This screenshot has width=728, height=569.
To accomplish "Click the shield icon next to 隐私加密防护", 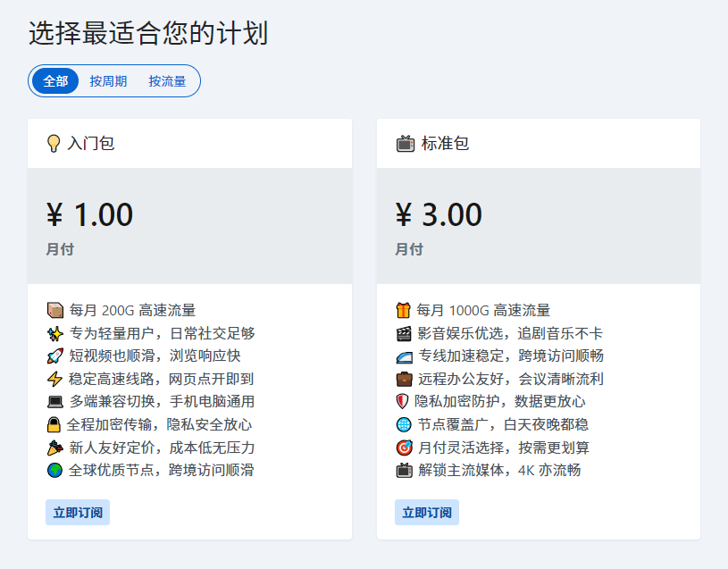I will pyautogui.click(x=404, y=402).
